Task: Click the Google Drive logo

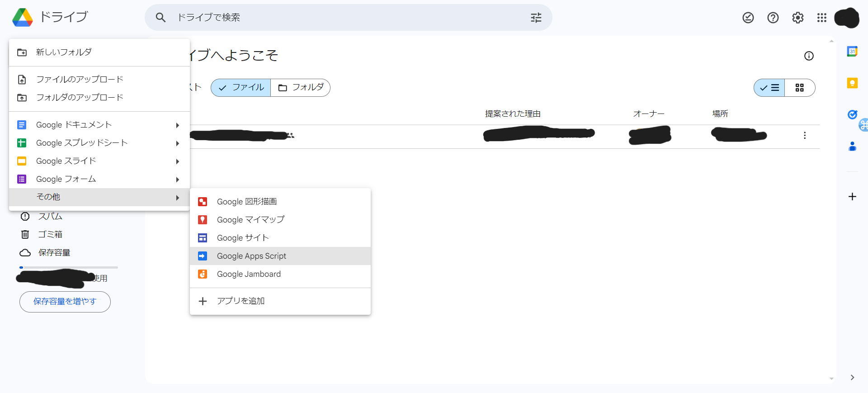Action: (23, 18)
